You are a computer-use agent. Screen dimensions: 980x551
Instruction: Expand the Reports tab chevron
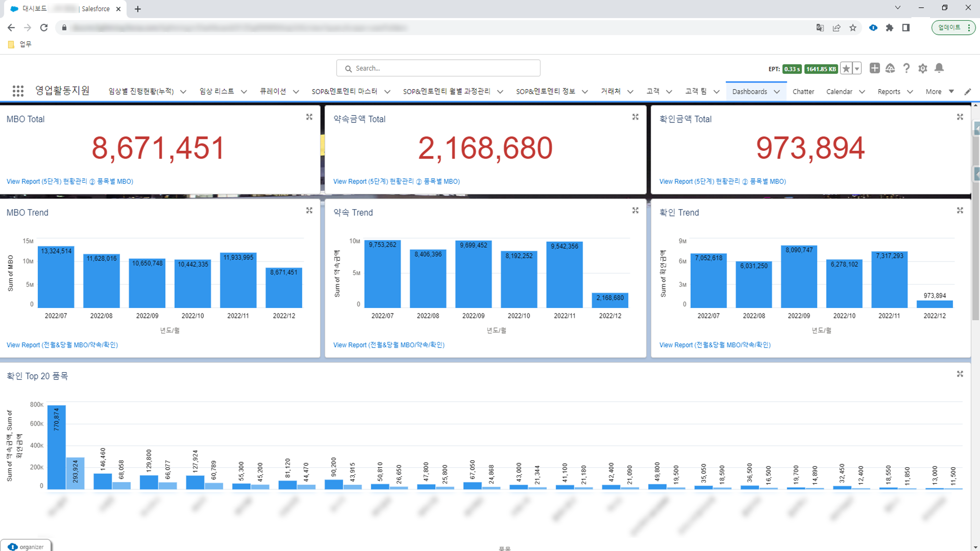[910, 92]
